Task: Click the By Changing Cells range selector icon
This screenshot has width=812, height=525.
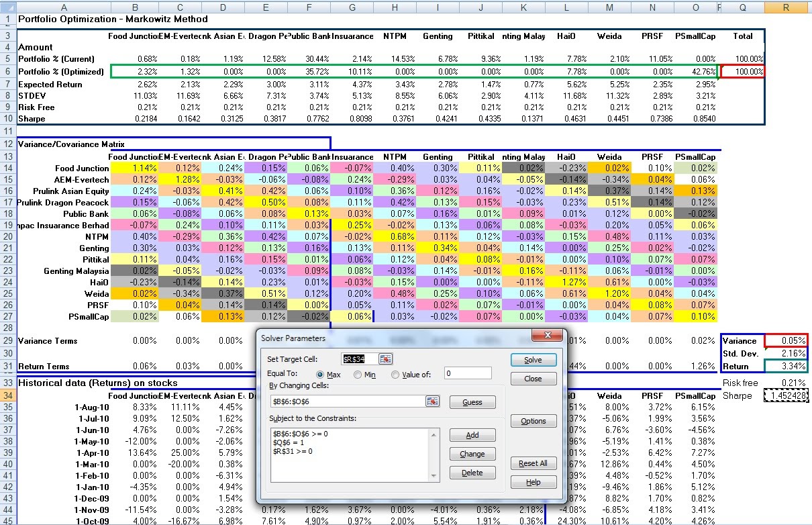Action: [x=433, y=401]
